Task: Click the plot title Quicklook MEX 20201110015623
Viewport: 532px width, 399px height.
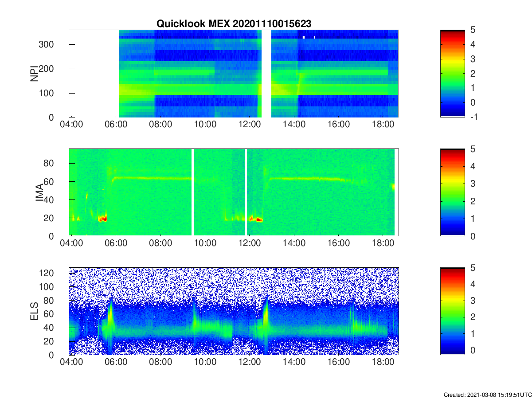Action: pyautogui.click(x=234, y=24)
